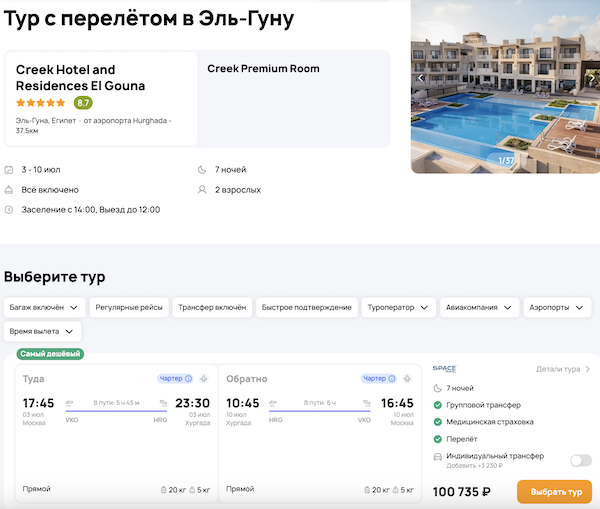Click the green 8.7 hotel rating badge
600x509 pixels.
(x=83, y=102)
